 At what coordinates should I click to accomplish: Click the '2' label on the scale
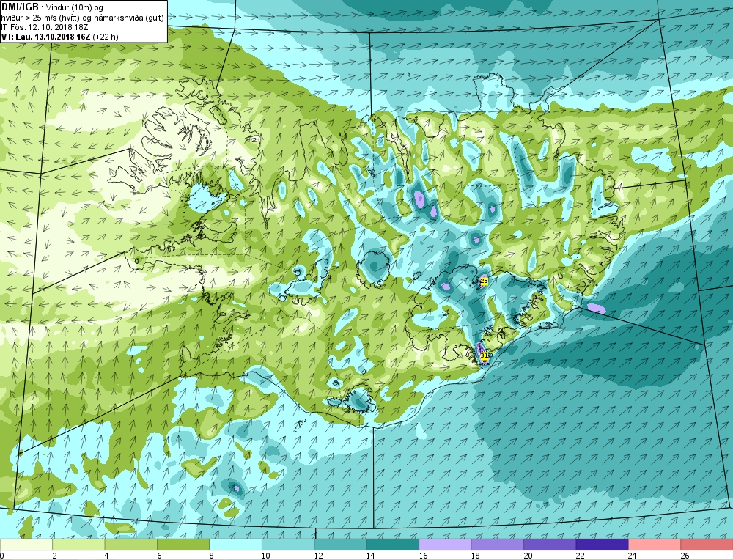click(x=55, y=556)
